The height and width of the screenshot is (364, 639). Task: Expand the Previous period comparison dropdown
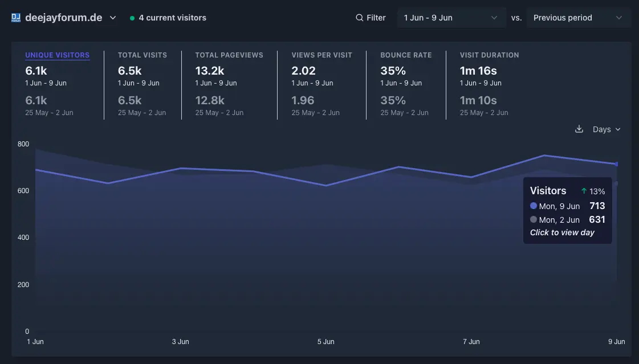(x=578, y=18)
